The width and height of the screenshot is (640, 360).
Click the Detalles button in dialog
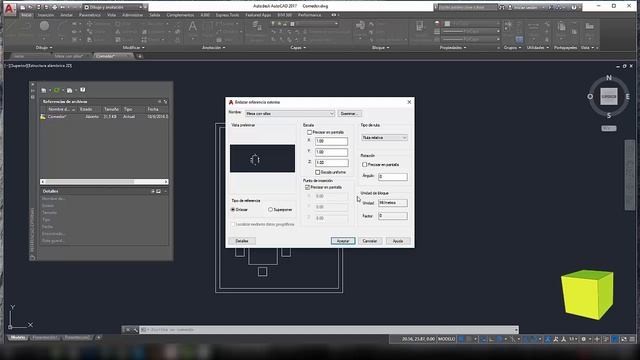click(242, 241)
